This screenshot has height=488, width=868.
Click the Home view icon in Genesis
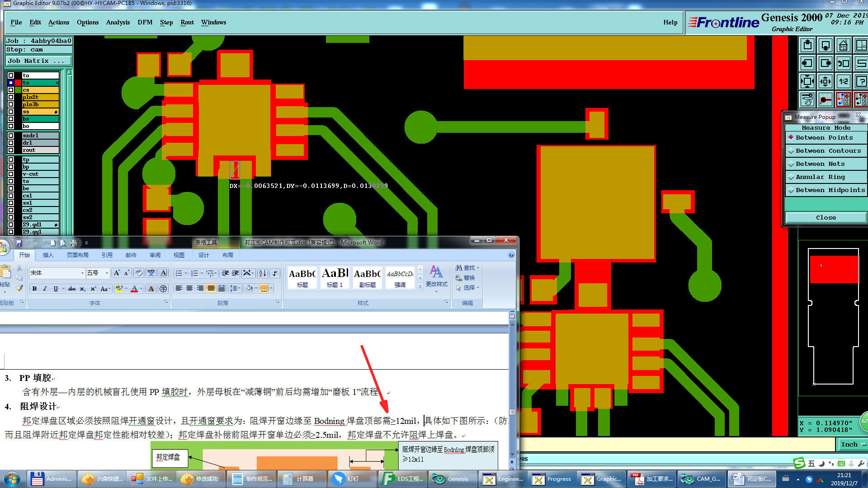[x=843, y=46]
